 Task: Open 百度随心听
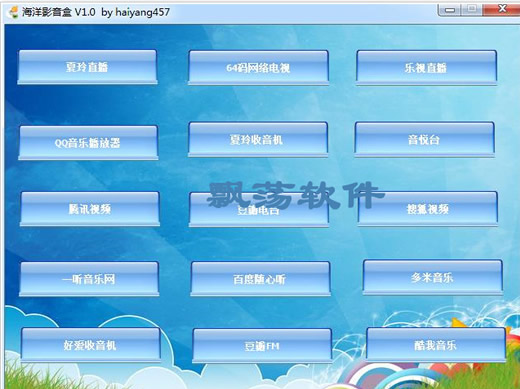pos(260,279)
